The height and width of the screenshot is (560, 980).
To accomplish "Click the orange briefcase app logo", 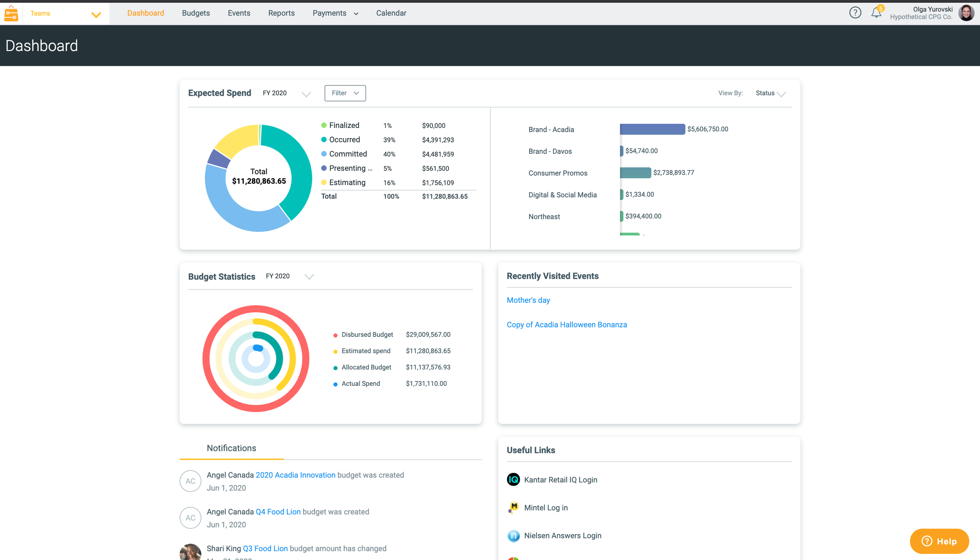I will pos(11,14).
